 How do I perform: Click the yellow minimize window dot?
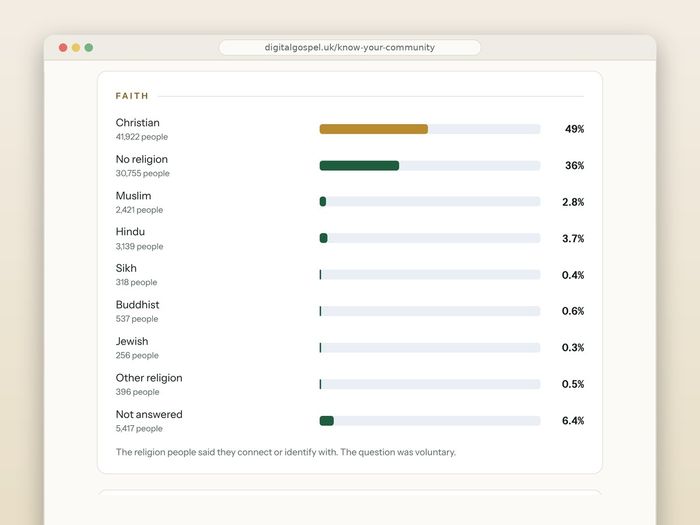(76, 47)
